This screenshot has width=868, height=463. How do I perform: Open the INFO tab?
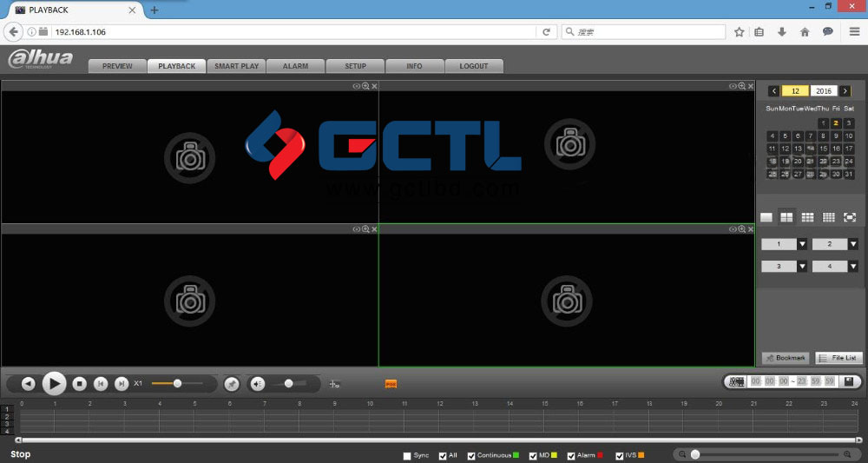point(415,66)
